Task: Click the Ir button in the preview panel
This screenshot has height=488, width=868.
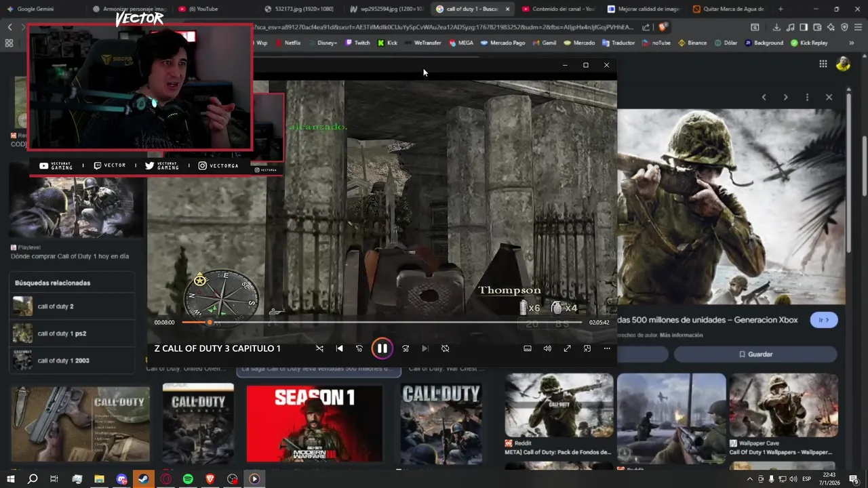Action: click(824, 320)
